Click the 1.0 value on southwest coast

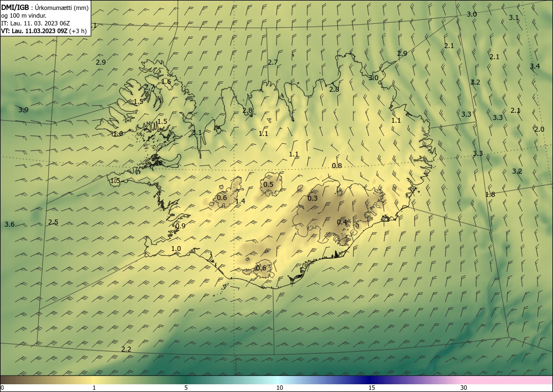point(176,249)
